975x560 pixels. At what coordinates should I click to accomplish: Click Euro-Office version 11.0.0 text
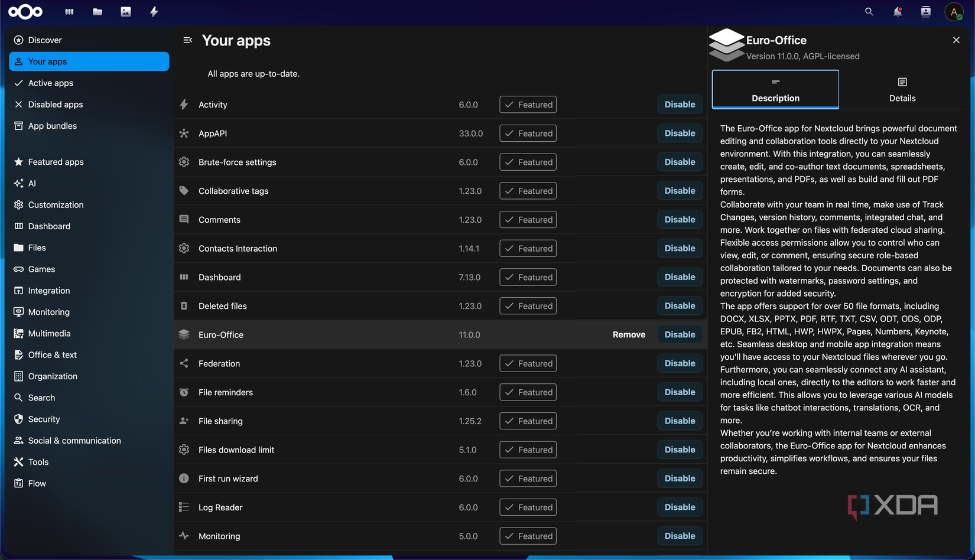click(469, 335)
